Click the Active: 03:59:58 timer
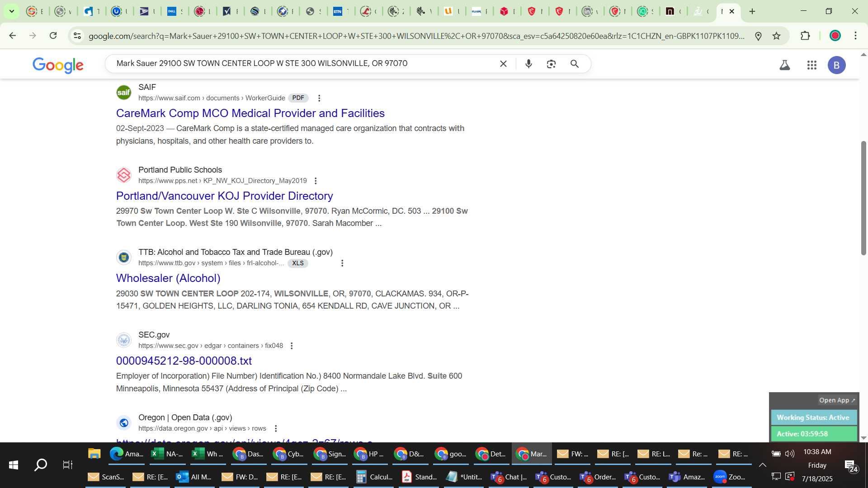 813,434
